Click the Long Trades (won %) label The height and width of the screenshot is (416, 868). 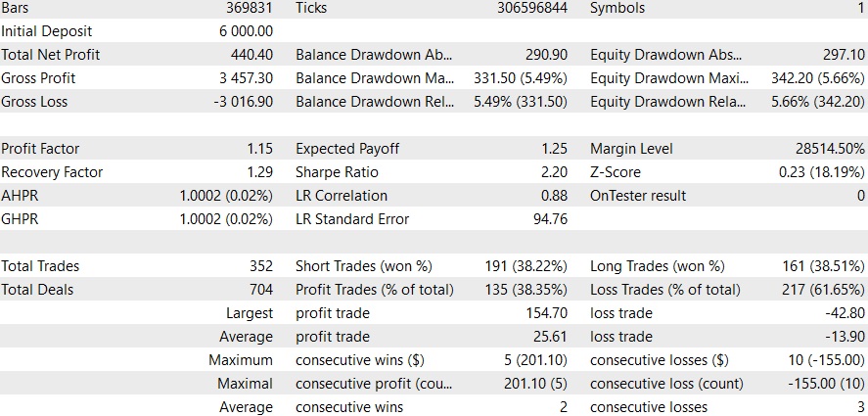tap(658, 266)
